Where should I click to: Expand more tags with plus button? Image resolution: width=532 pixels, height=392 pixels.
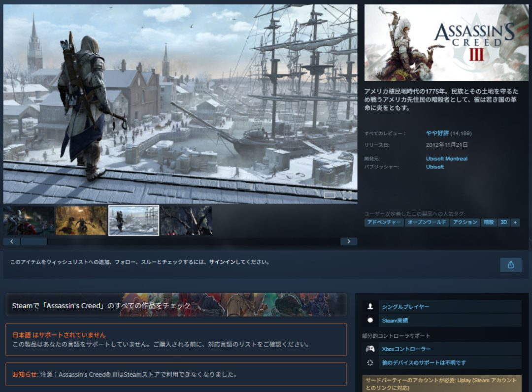click(x=515, y=223)
